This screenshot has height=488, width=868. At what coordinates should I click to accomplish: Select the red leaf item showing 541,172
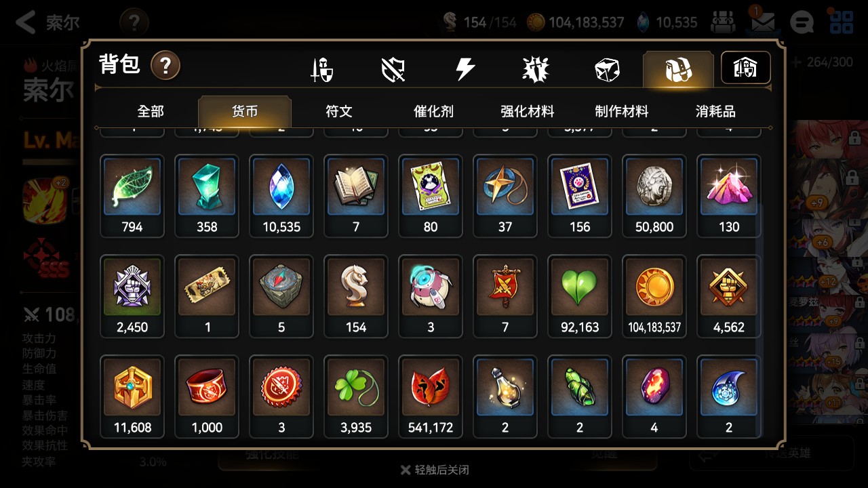click(431, 396)
